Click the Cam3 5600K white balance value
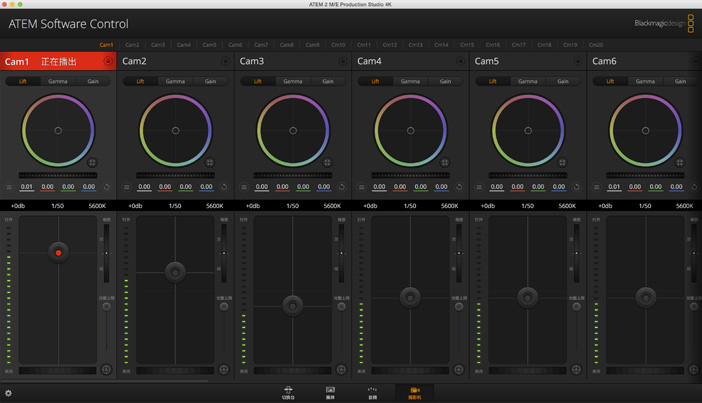Screen dimensions: 702x403 click(332, 206)
